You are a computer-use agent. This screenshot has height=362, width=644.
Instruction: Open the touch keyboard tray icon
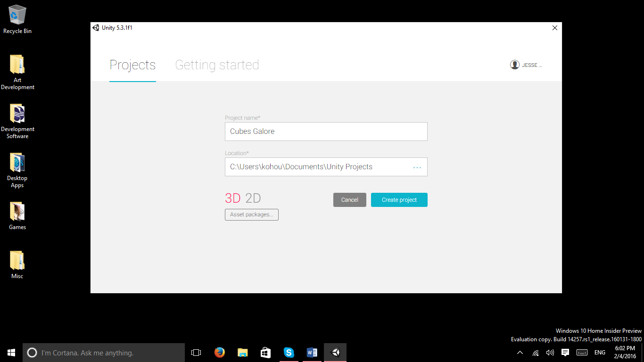[x=582, y=353]
